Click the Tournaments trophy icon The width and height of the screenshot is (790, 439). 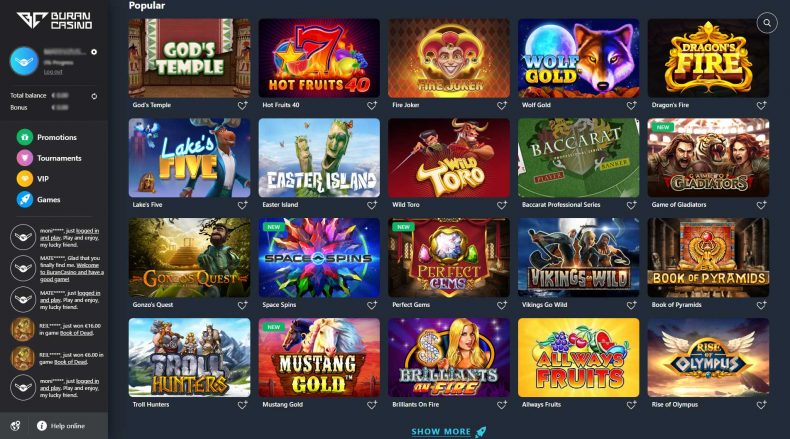pyautogui.click(x=25, y=158)
